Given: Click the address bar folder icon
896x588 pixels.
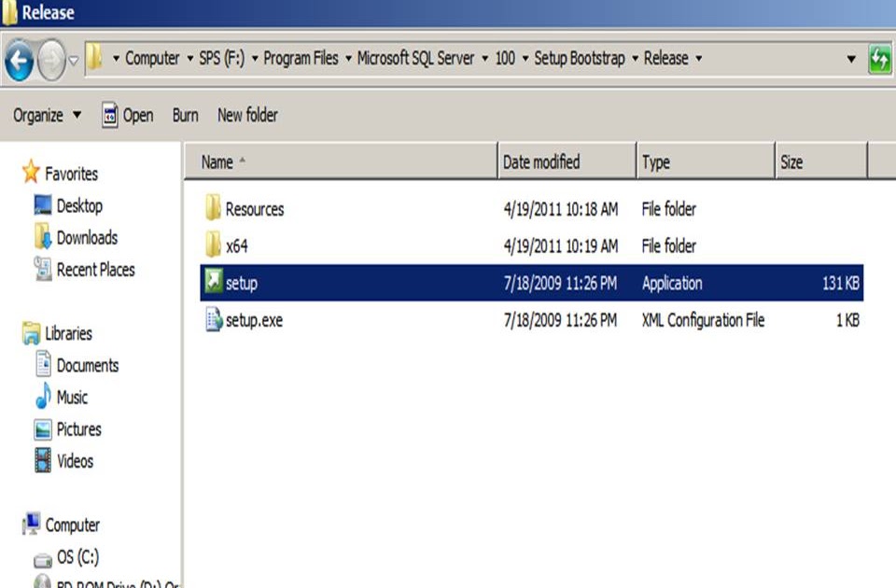Looking at the screenshot, I should 94,58.
